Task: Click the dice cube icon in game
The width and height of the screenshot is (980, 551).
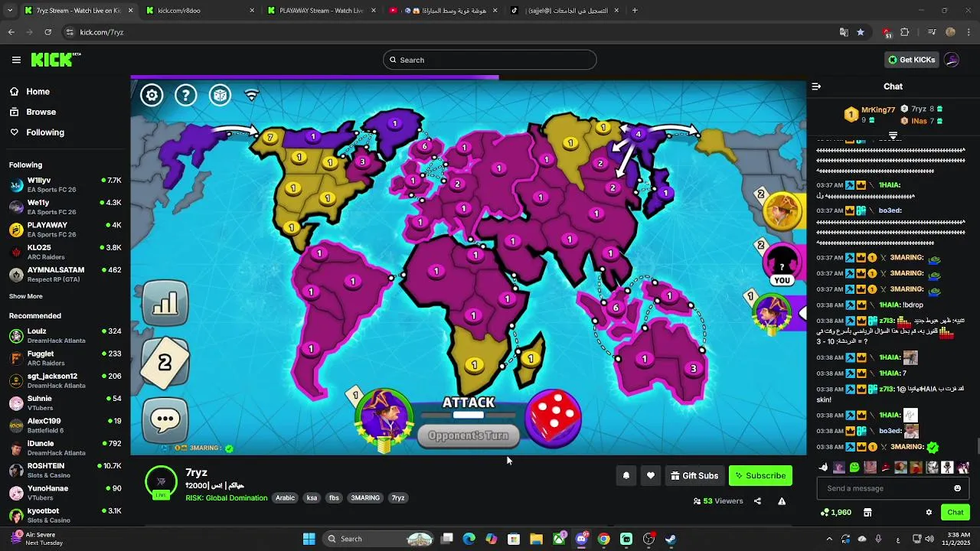Action: (220, 95)
